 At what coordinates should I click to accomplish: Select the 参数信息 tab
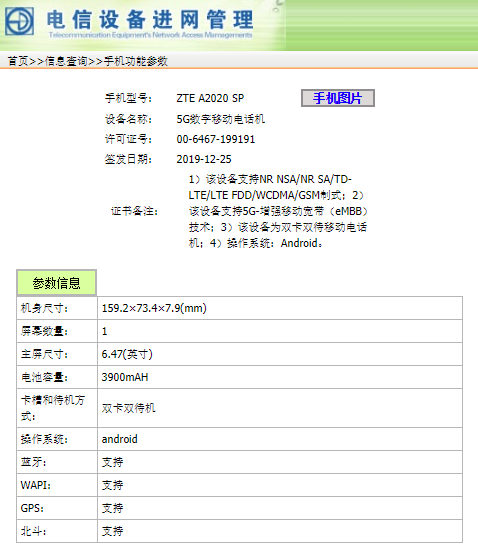coord(56,283)
